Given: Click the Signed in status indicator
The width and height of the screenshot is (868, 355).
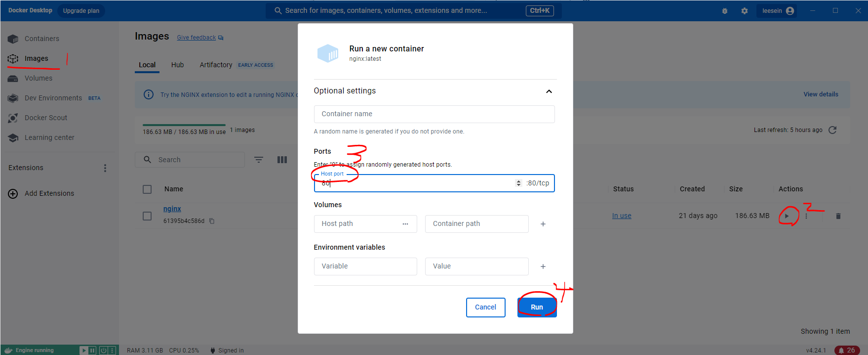Looking at the screenshot, I should [x=227, y=351].
